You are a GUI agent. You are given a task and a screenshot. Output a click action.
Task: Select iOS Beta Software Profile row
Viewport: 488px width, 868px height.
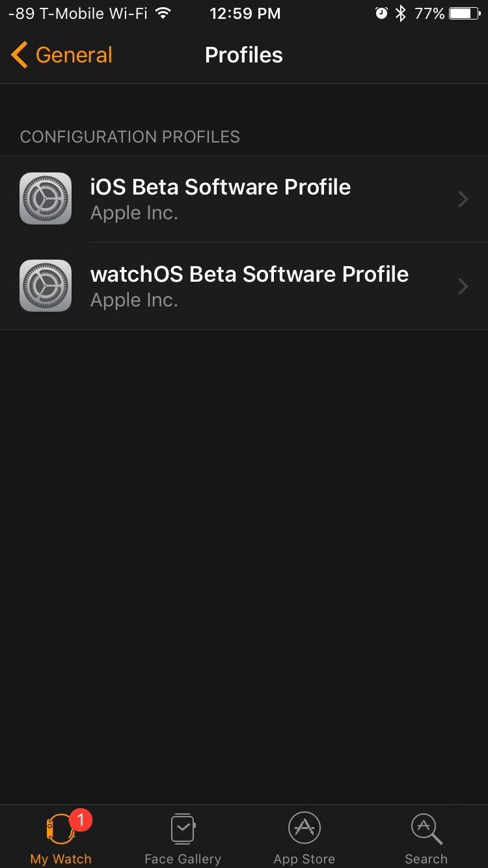click(x=244, y=199)
